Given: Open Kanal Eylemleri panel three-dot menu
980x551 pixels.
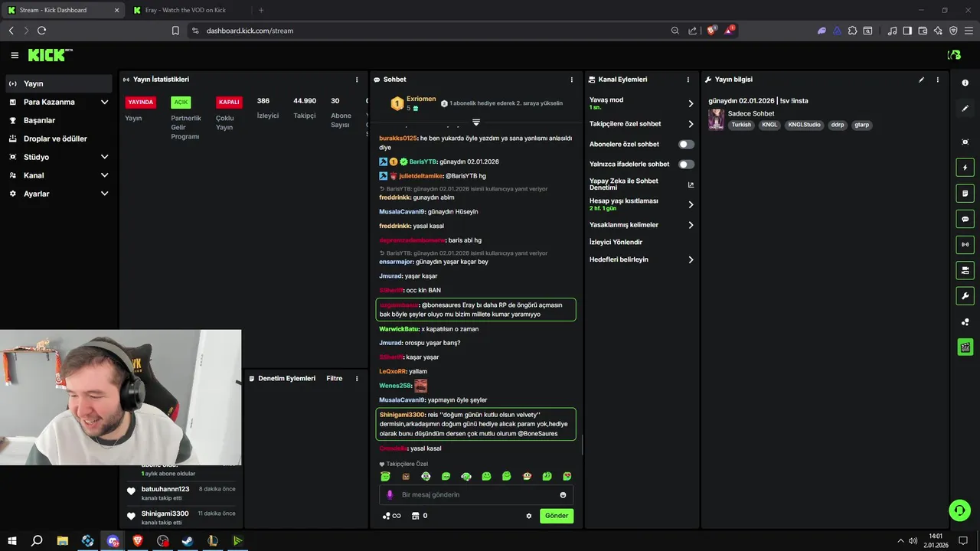Looking at the screenshot, I should click(x=688, y=80).
